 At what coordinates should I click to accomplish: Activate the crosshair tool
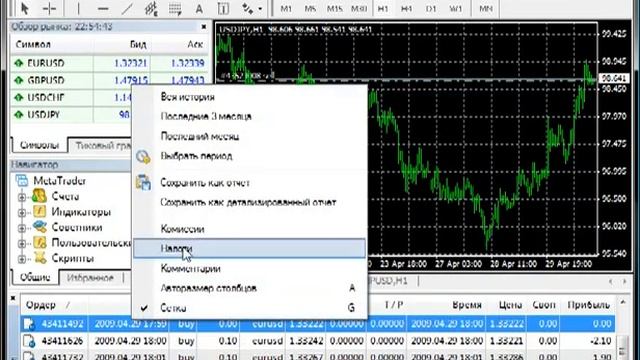(x=49, y=8)
